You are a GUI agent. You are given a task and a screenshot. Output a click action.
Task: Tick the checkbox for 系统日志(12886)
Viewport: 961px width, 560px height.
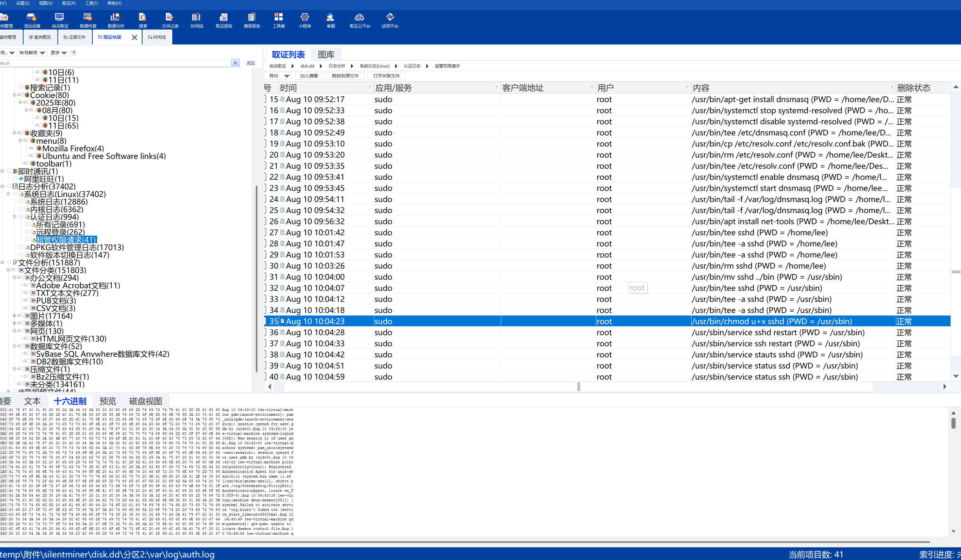click(x=21, y=202)
